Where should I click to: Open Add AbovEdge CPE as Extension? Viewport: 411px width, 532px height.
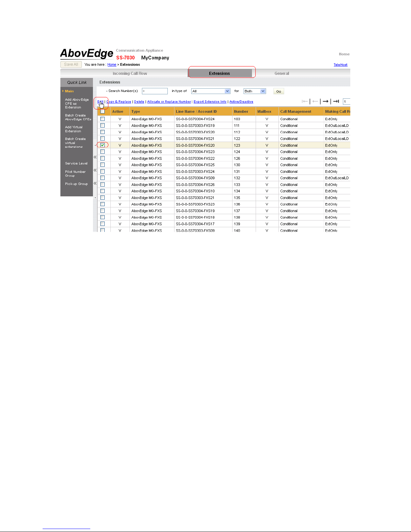(x=77, y=103)
